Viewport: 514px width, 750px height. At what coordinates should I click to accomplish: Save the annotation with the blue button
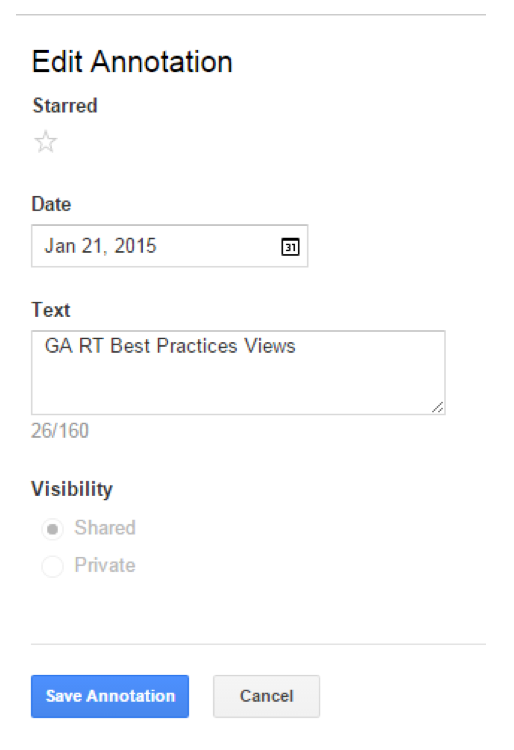click(110, 696)
